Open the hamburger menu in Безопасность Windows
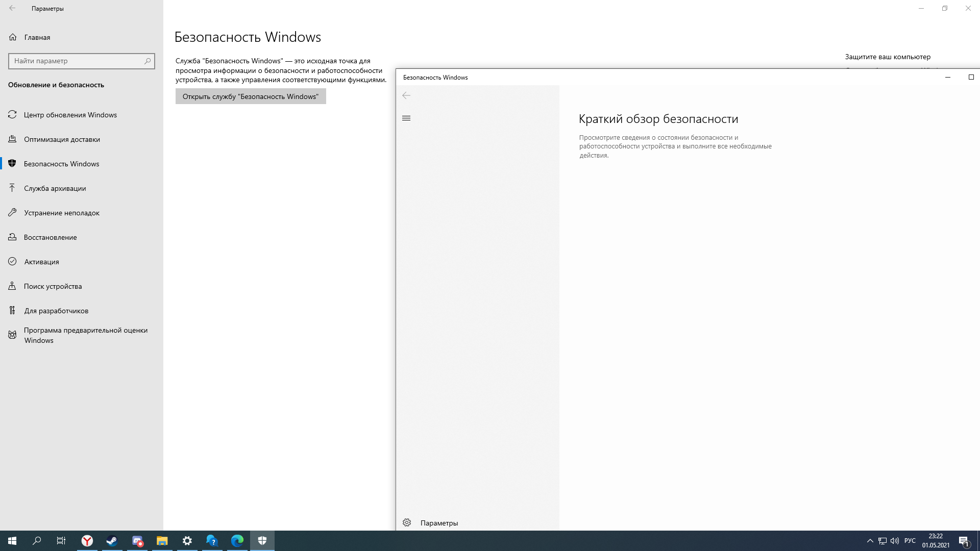980x551 pixels. tap(406, 118)
